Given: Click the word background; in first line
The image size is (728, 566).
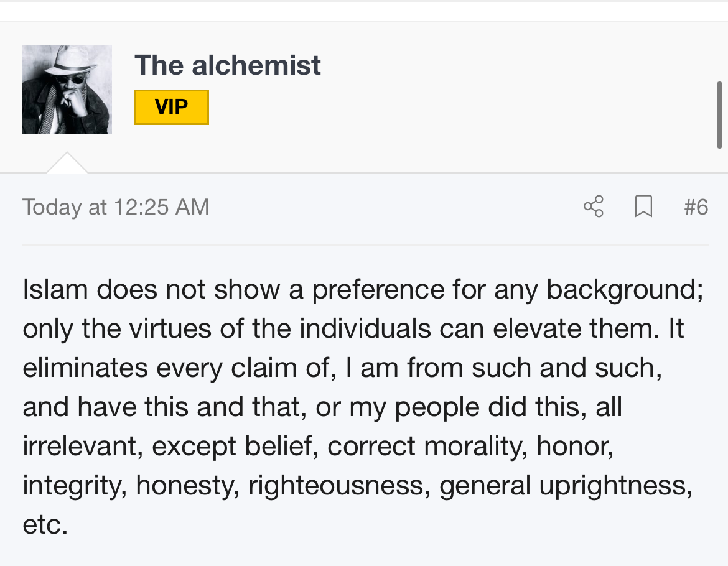Looking at the screenshot, I should pyautogui.click(x=625, y=290).
